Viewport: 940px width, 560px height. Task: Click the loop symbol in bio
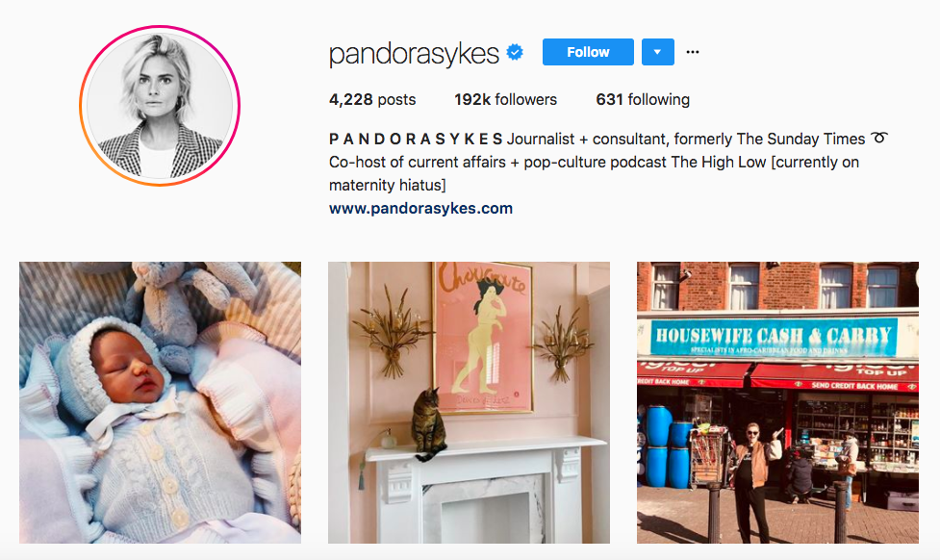pyautogui.click(x=878, y=138)
